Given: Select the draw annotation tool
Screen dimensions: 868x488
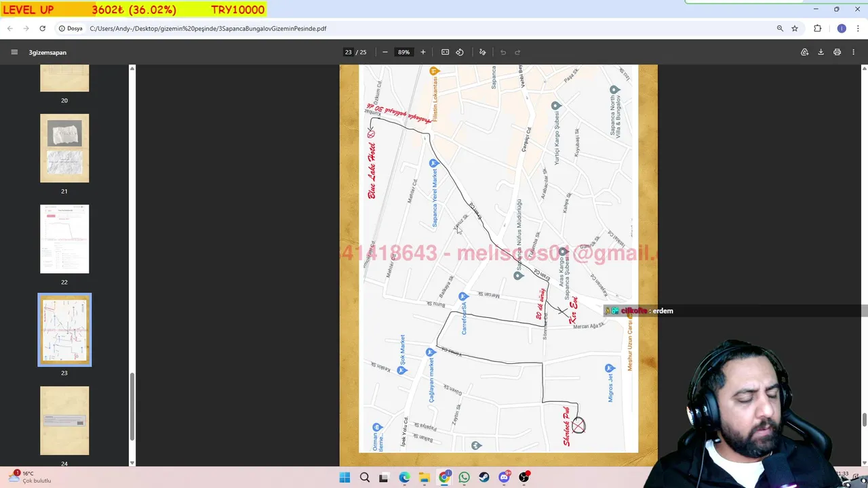Looking at the screenshot, I should [483, 52].
